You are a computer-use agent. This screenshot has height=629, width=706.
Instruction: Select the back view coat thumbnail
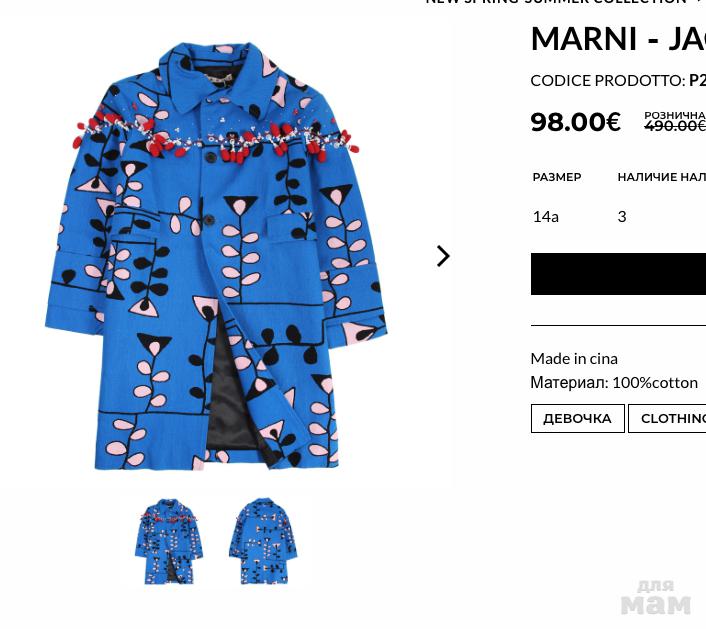(x=263, y=542)
